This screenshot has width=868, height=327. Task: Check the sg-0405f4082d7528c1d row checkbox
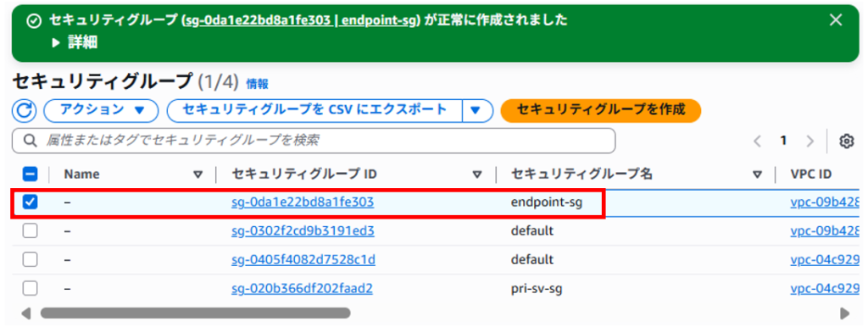pyautogui.click(x=30, y=259)
